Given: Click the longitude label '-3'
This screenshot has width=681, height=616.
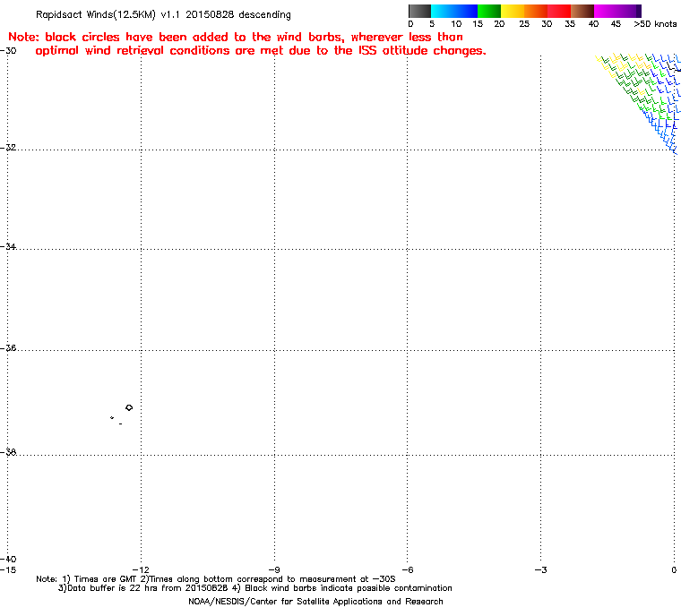Looking at the screenshot, I should [x=540, y=569].
